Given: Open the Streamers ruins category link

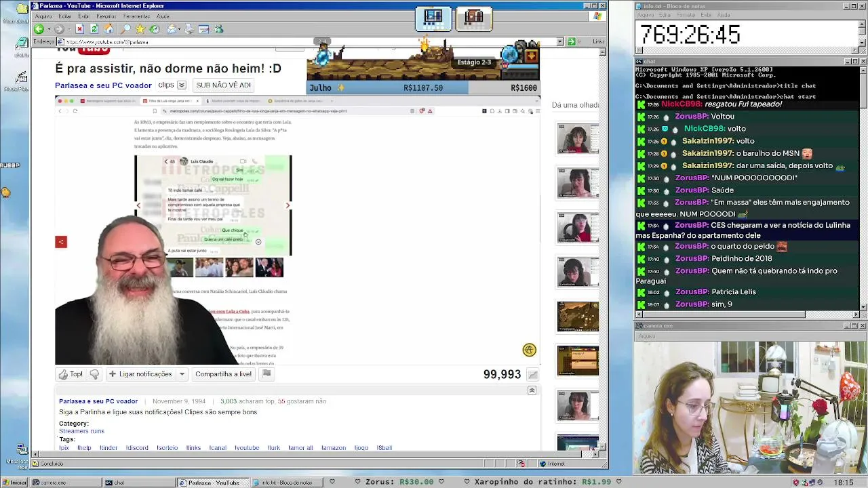Looking at the screenshot, I should click(x=81, y=431).
